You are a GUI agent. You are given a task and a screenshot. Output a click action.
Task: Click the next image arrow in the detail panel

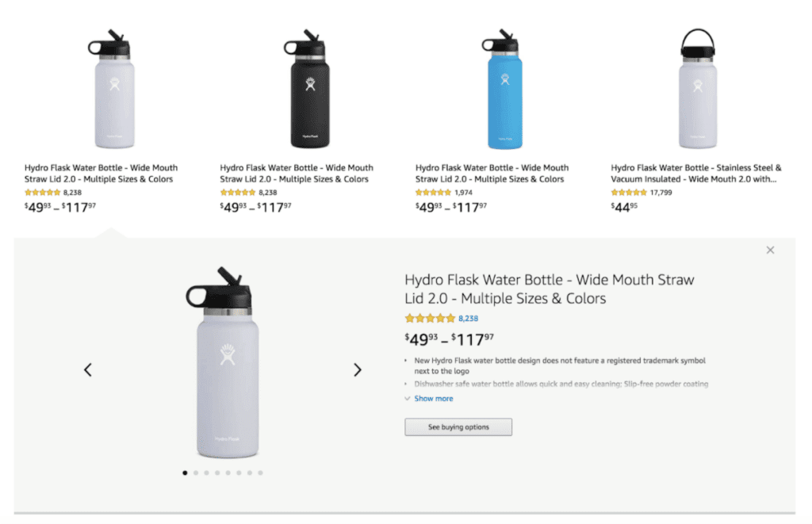(x=358, y=369)
